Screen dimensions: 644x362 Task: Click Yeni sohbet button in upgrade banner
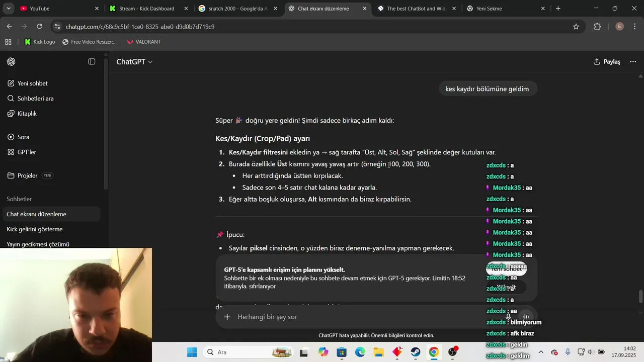click(x=507, y=269)
